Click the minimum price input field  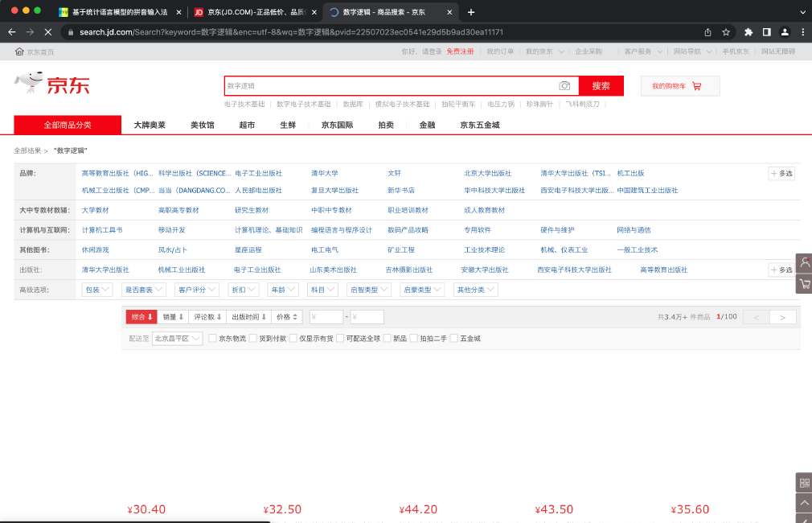(x=326, y=317)
